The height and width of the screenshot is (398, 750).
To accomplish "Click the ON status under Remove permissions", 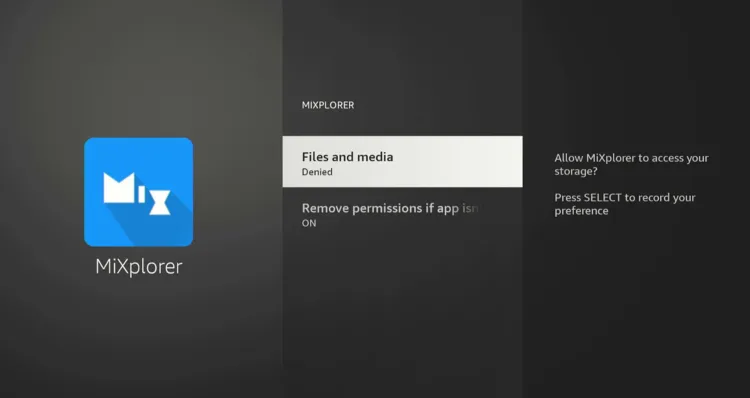I will tap(309, 223).
